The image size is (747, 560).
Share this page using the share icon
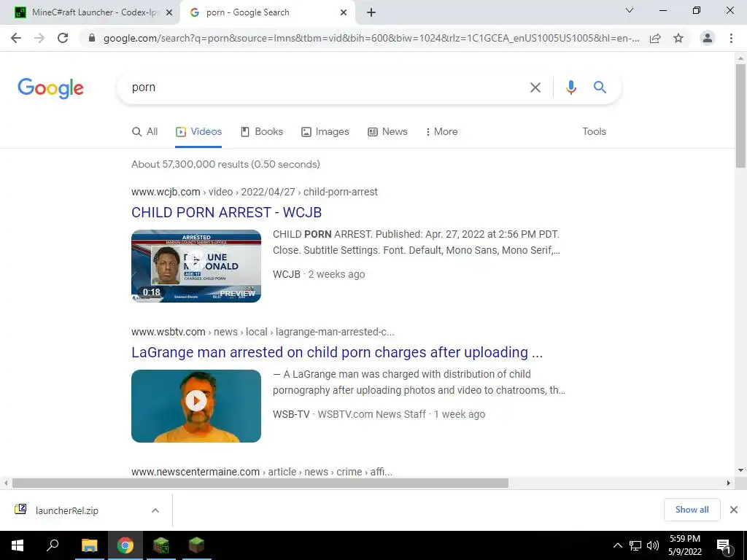click(655, 38)
